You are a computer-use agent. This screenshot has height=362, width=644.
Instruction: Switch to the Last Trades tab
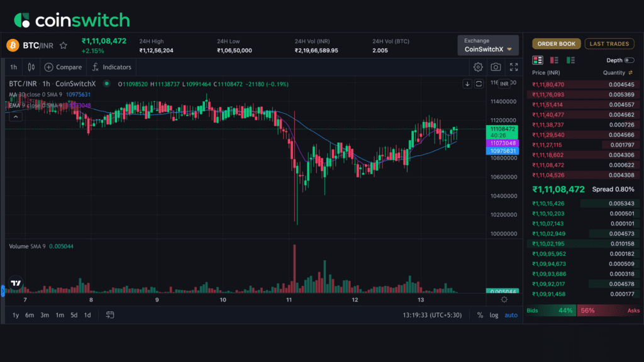609,44
